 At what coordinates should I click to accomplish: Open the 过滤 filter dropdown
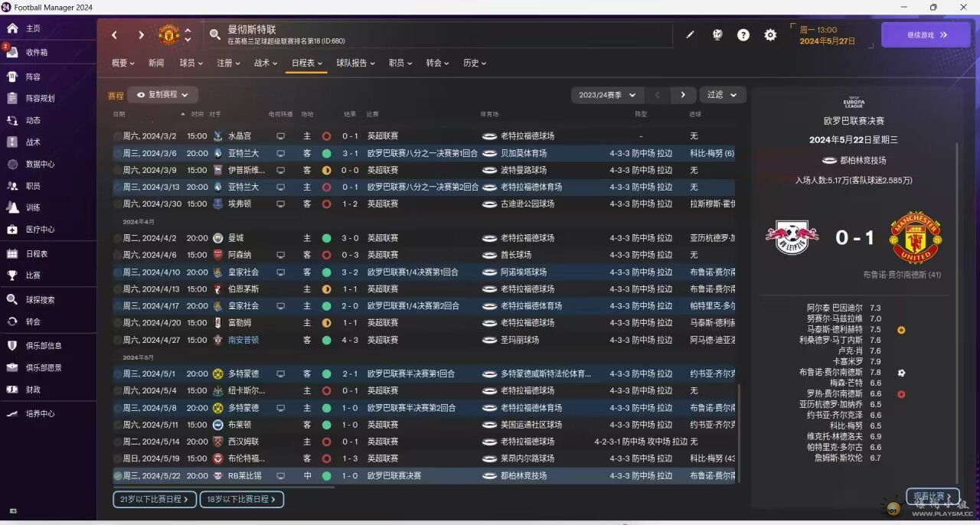[722, 95]
